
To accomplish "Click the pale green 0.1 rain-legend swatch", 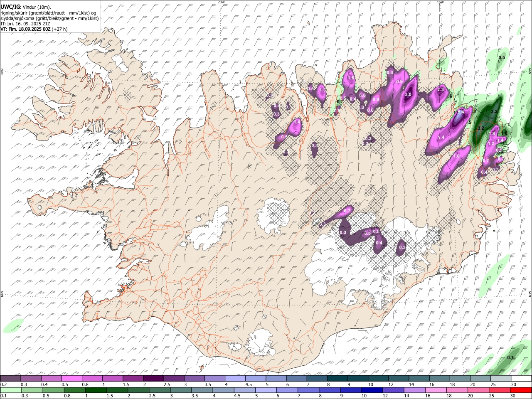I will pyautogui.click(x=11, y=390).
